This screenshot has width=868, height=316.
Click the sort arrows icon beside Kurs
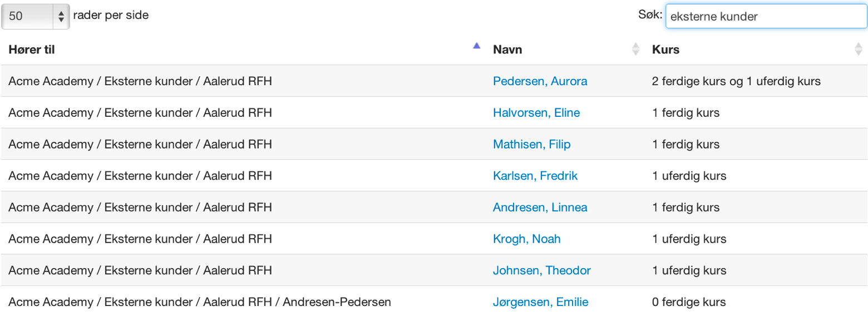858,50
